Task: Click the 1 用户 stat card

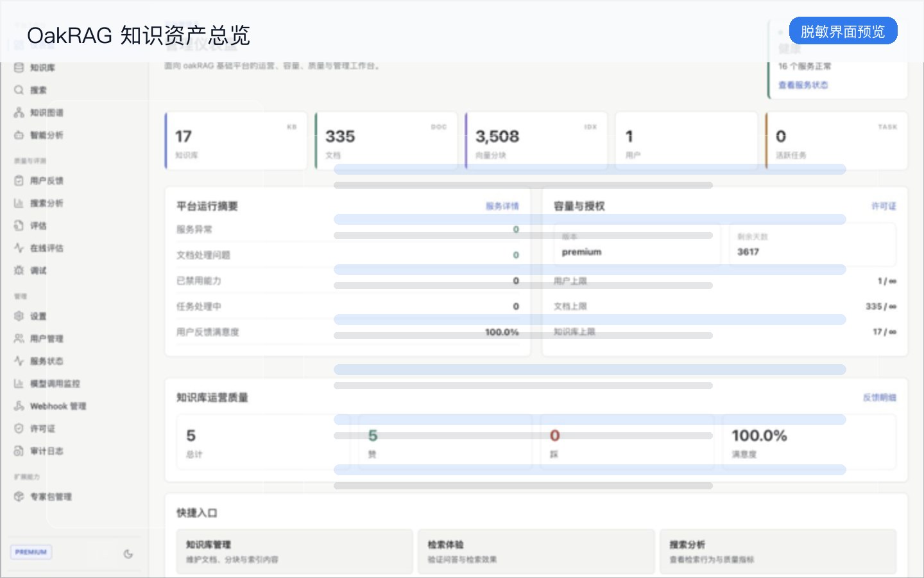Action: pos(687,141)
